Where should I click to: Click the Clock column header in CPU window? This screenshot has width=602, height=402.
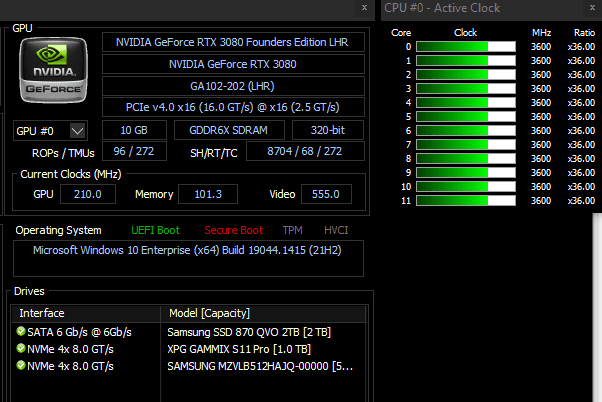466,33
